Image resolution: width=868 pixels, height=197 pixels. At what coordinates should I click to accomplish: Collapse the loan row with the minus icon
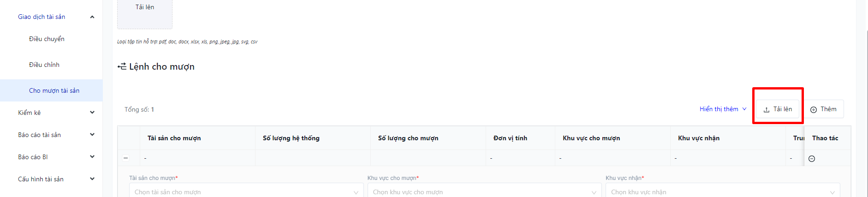[126, 158]
